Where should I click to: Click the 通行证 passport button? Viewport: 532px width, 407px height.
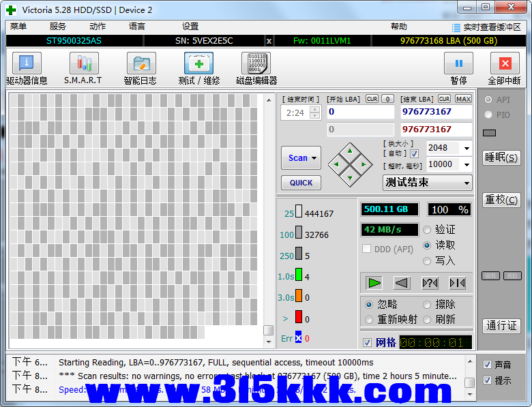point(501,326)
